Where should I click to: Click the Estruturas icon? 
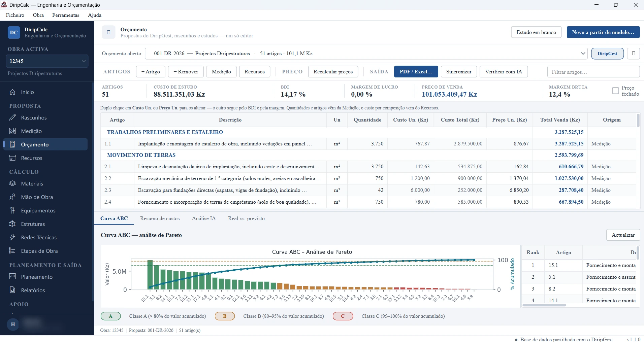tap(12, 224)
